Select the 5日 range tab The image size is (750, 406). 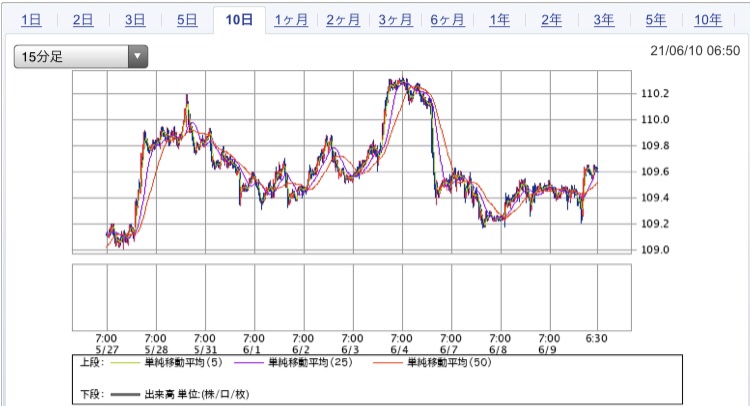click(187, 20)
